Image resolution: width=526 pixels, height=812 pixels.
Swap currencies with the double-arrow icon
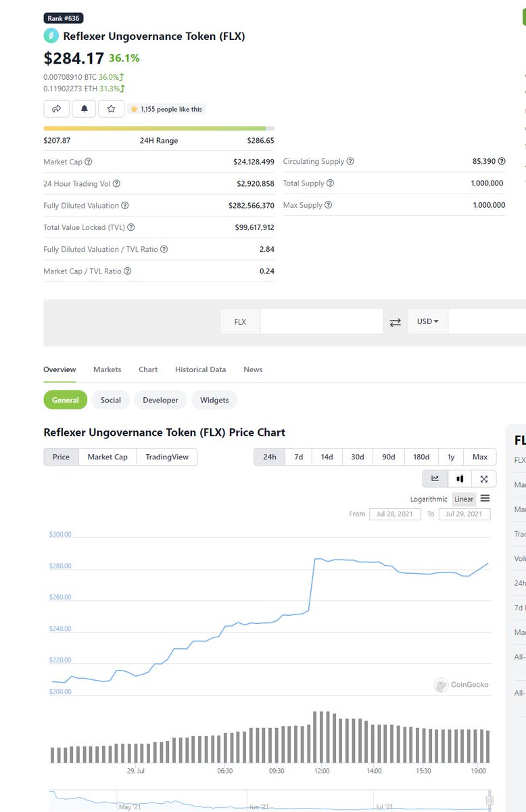pos(396,322)
